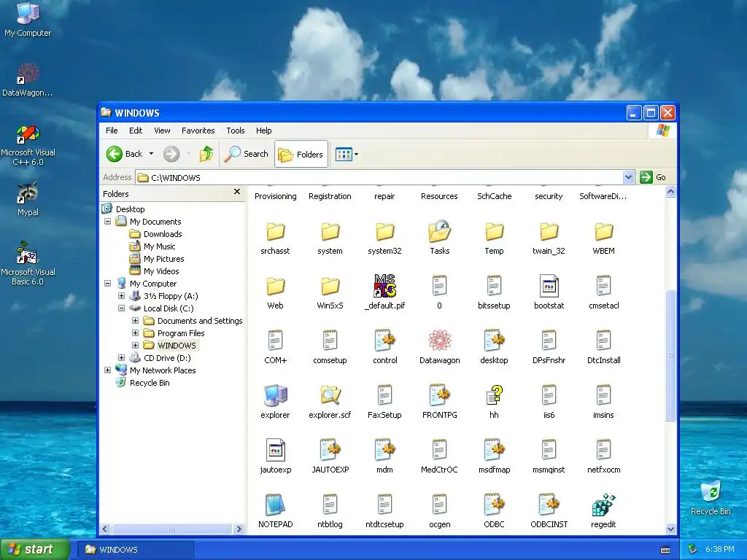Select My Pictures in the tree
This screenshot has width=747, height=560.
coord(163,259)
